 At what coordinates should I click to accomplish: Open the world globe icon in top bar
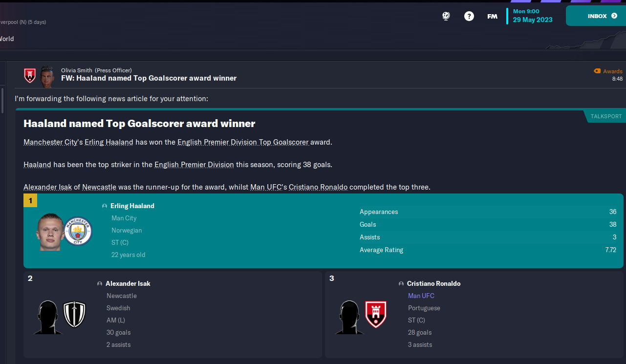coord(446,16)
